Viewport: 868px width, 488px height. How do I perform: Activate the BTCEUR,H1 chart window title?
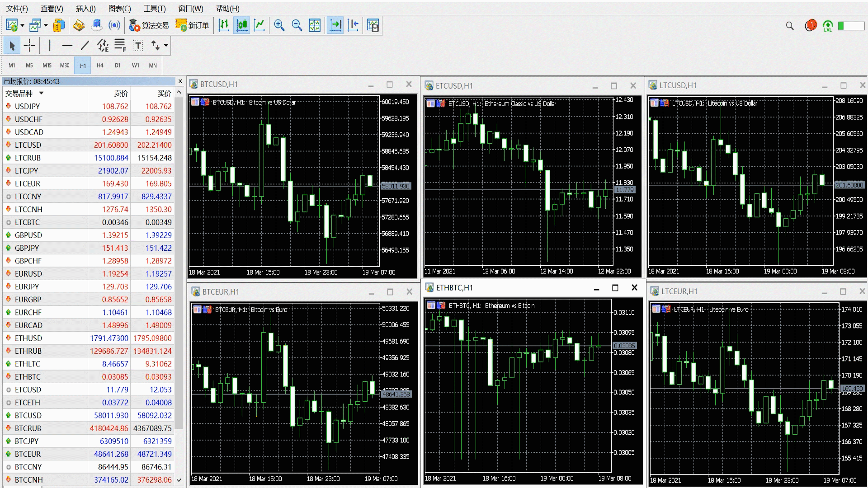tap(221, 292)
